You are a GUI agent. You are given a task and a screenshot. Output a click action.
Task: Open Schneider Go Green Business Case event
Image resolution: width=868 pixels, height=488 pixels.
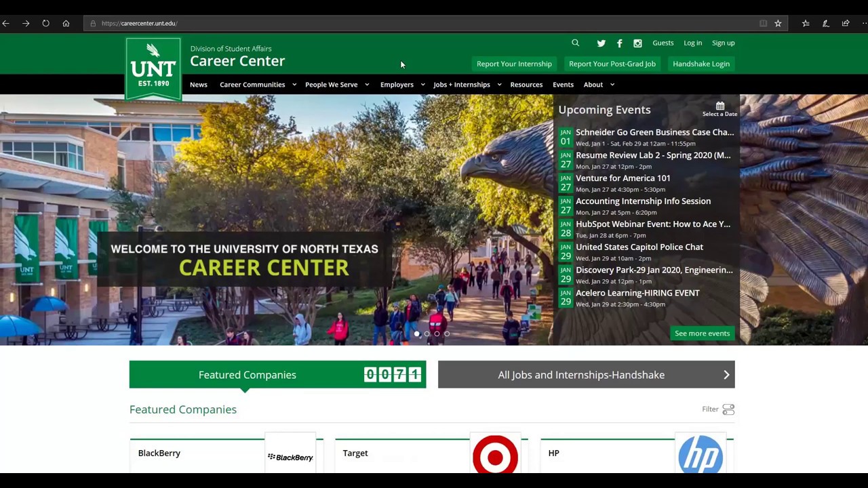point(654,132)
